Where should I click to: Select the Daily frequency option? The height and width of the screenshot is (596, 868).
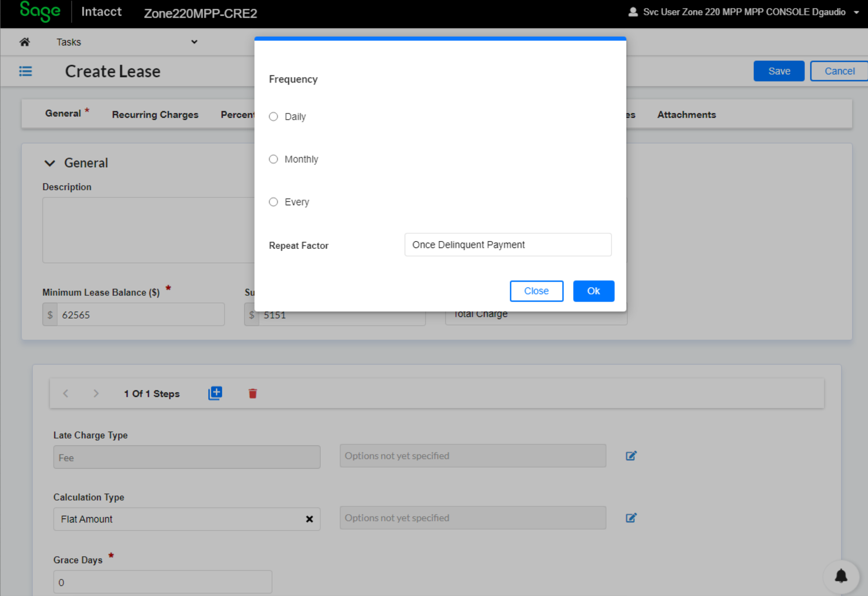tap(273, 116)
